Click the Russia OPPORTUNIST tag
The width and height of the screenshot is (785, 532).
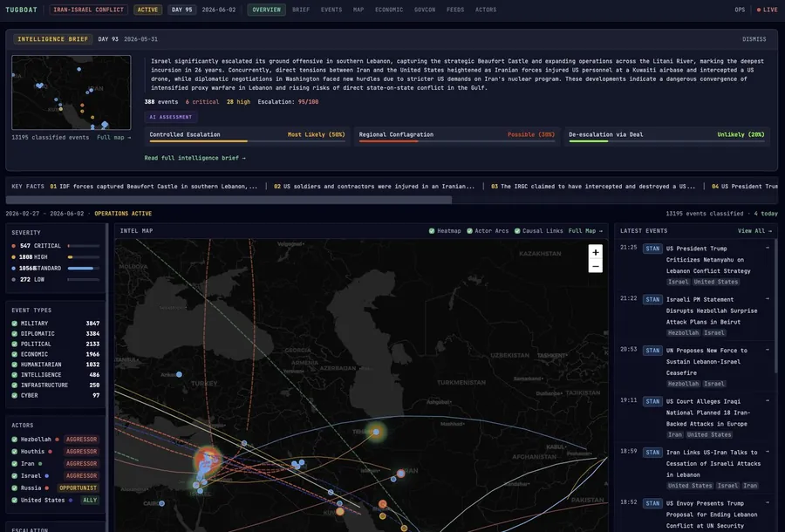coord(78,488)
